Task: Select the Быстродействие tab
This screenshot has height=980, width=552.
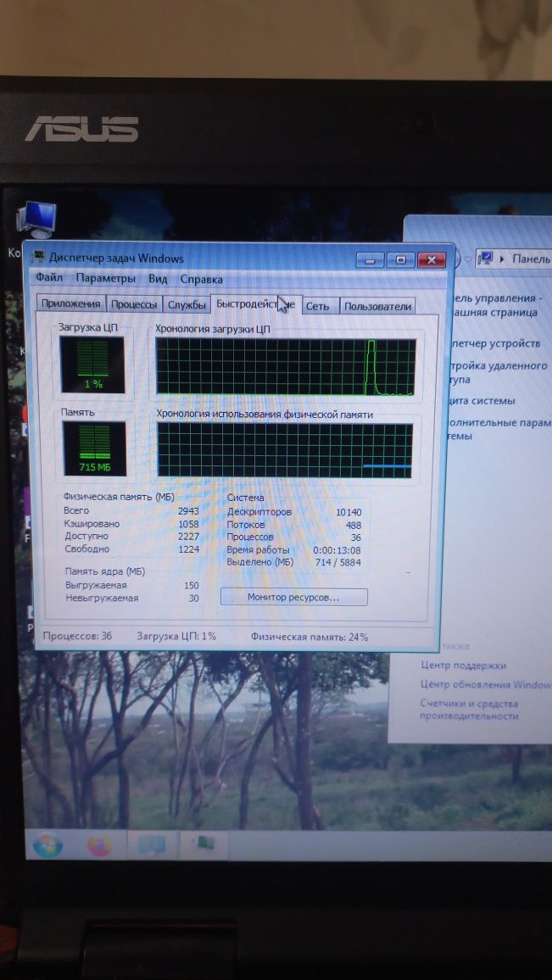Action: [256, 304]
